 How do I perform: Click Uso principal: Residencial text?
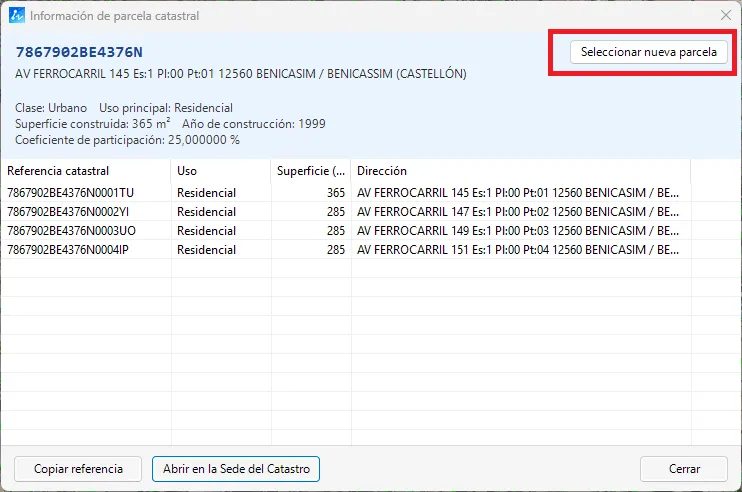coord(166,108)
